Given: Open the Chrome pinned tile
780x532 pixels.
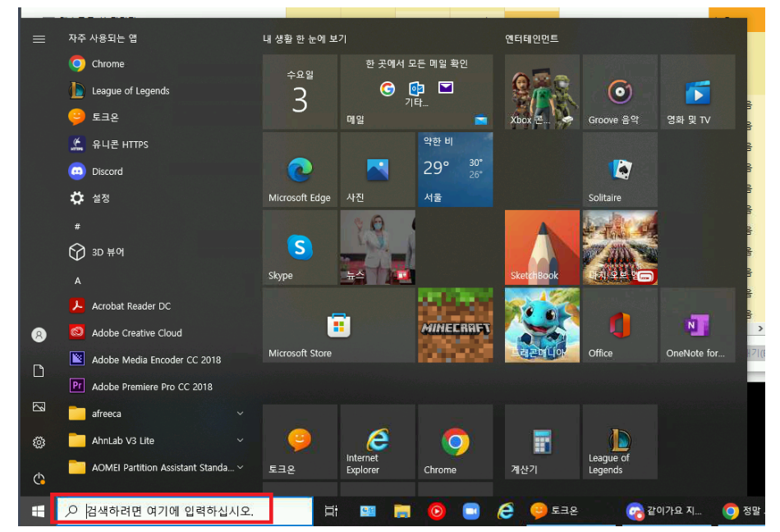Looking at the screenshot, I should pyautogui.click(x=455, y=442).
